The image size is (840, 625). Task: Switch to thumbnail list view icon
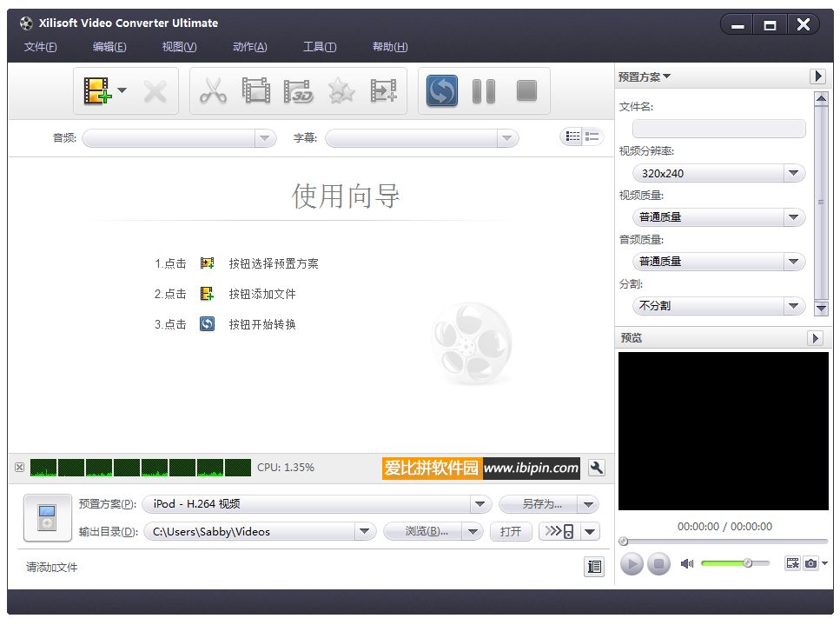click(x=592, y=136)
